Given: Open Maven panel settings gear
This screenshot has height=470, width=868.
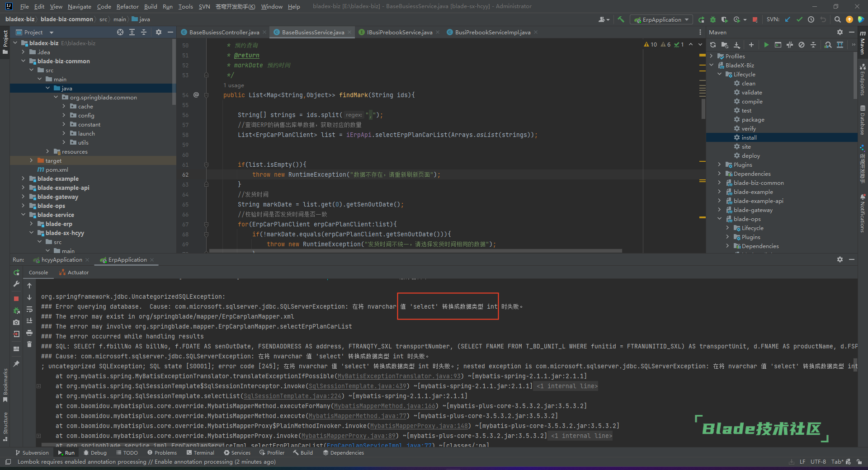Looking at the screenshot, I should coord(840,32).
